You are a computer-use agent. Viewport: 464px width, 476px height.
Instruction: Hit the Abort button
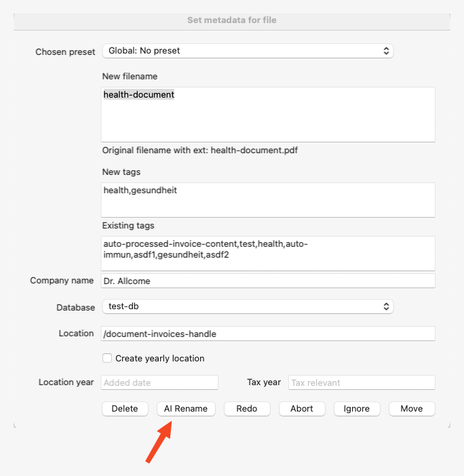point(301,408)
